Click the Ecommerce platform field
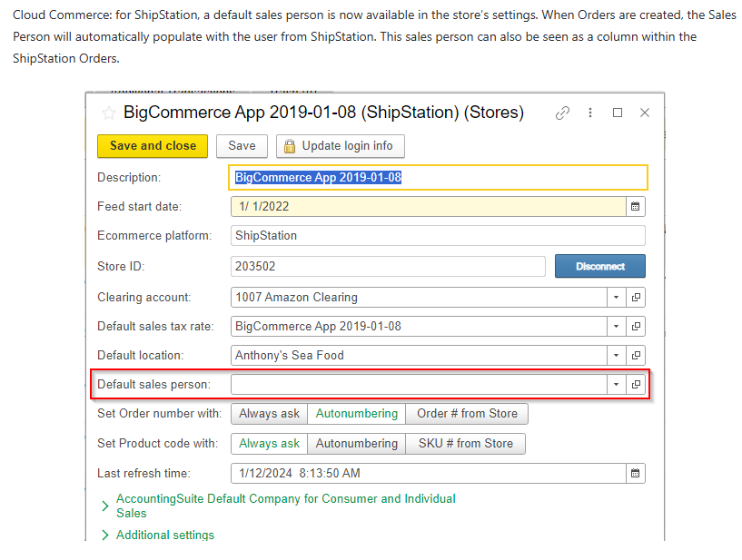 [x=438, y=236]
